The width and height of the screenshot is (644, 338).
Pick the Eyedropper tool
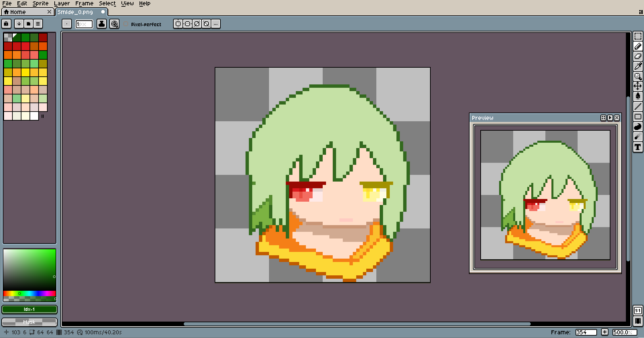[638, 66]
